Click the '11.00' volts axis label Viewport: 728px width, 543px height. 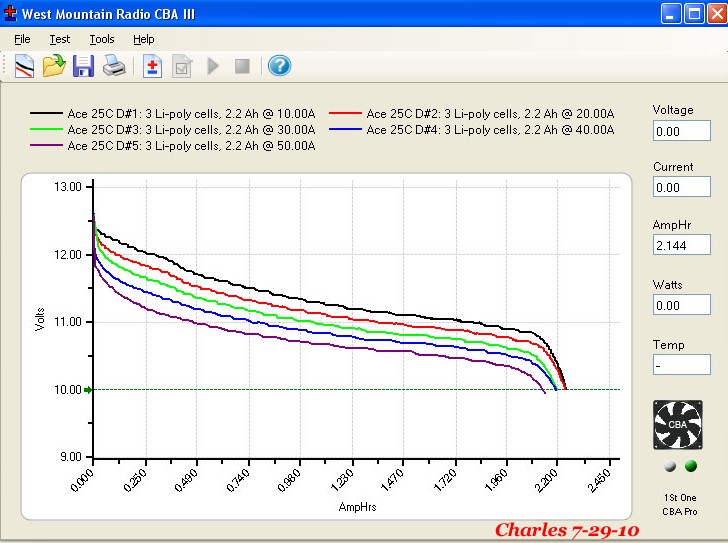[68, 322]
